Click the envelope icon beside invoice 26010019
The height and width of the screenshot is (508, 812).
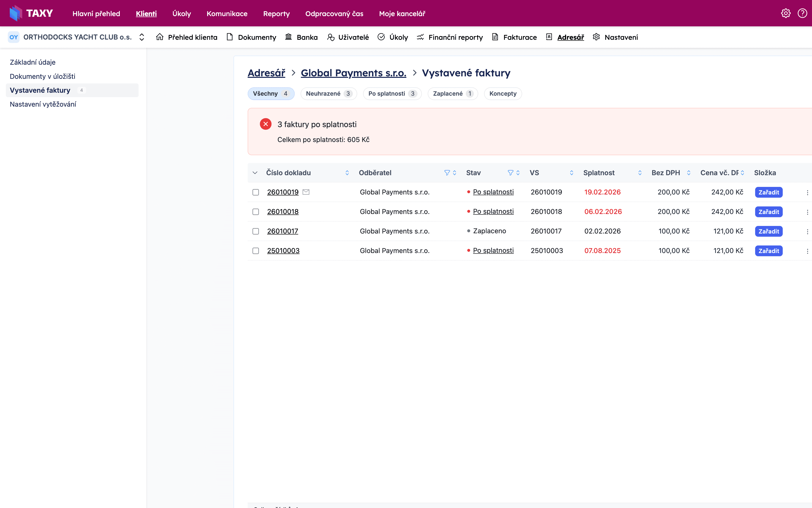point(306,192)
